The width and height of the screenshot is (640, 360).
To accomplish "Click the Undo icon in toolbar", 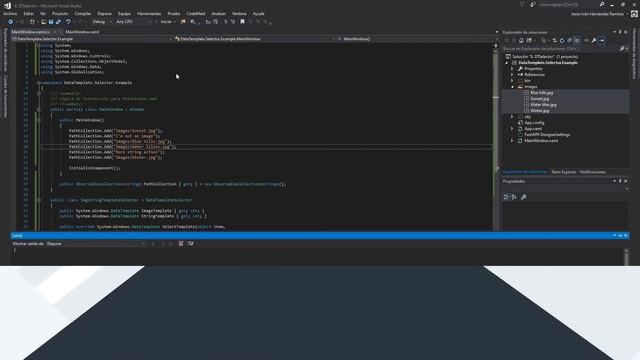I will [68, 22].
